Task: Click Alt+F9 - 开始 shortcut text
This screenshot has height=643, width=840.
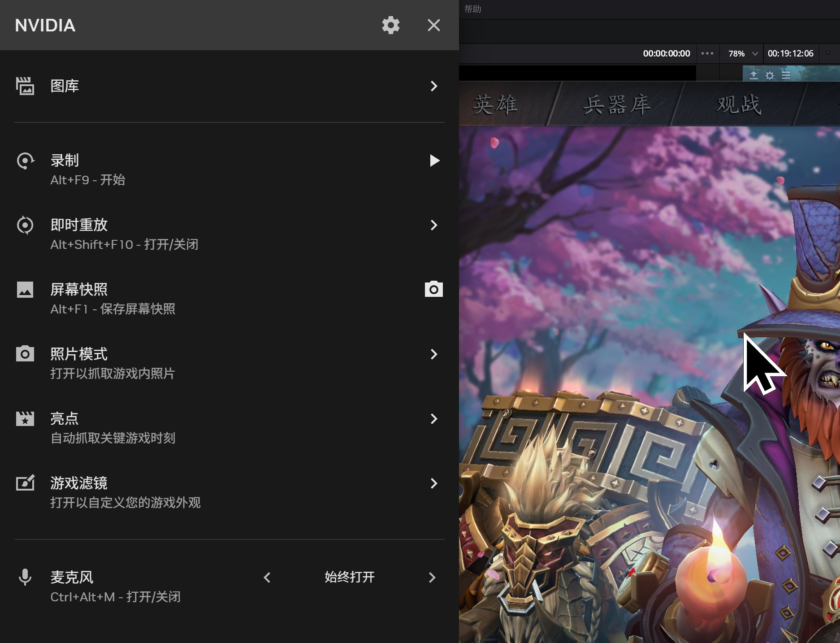Action: (88, 180)
